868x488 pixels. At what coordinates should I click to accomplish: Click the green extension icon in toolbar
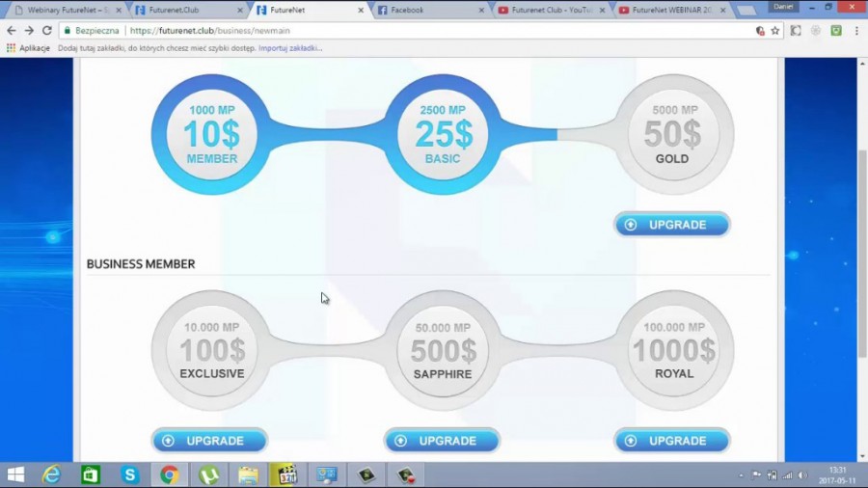pos(836,31)
